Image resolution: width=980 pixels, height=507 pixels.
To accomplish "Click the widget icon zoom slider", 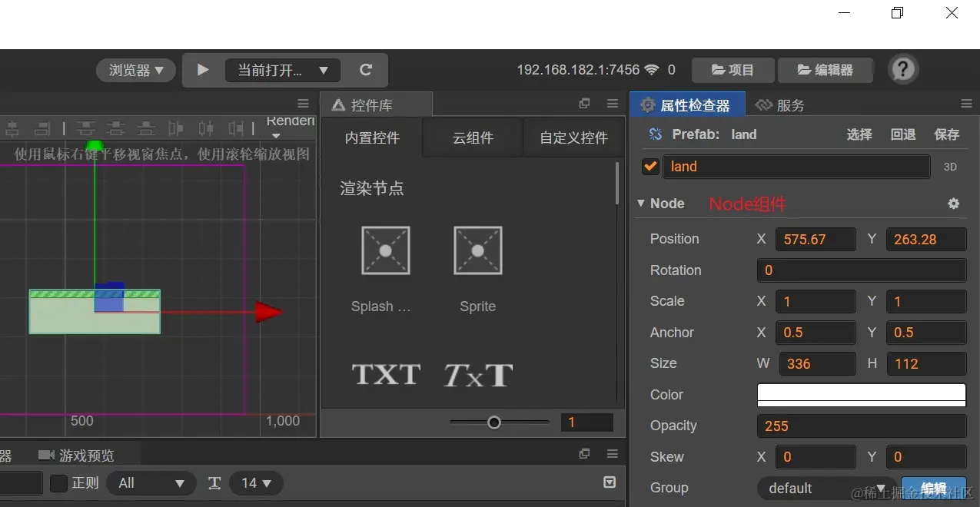I will click(500, 422).
